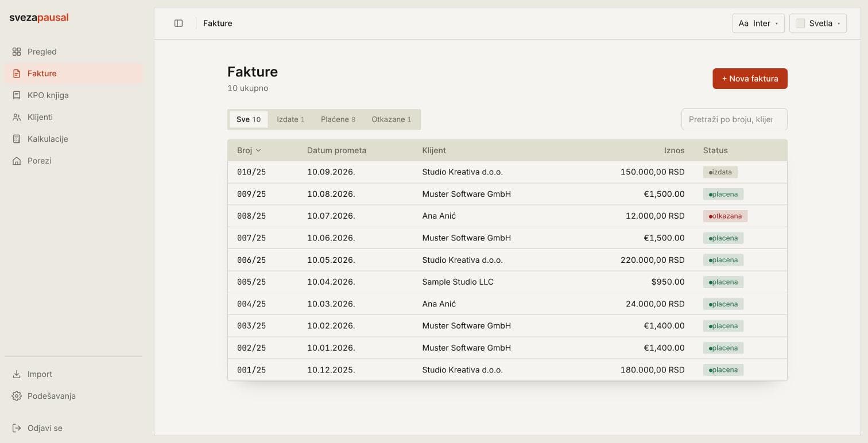Click the Pregled dashboard grid icon

click(17, 52)
